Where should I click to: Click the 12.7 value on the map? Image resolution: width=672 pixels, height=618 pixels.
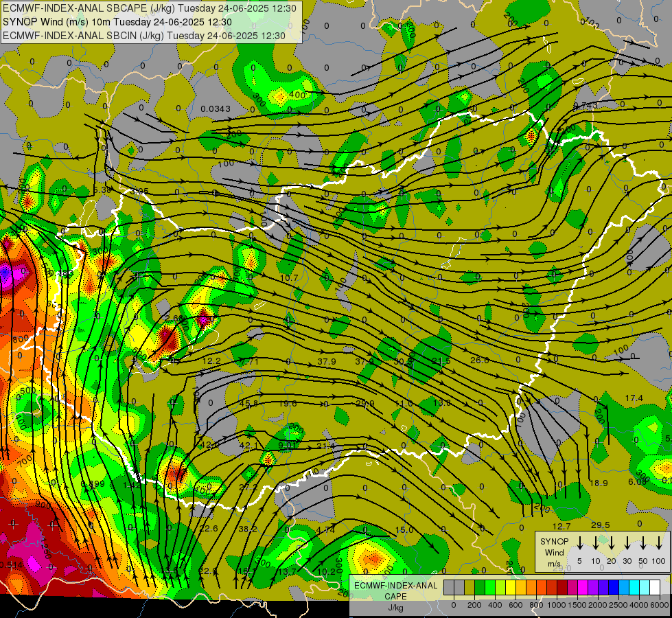[561, 526]
